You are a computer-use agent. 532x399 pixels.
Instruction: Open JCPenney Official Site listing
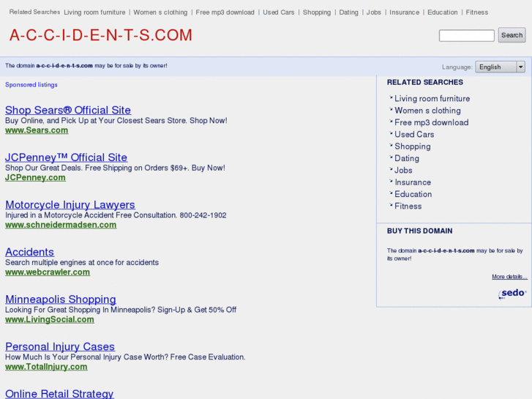coord(66,157)
